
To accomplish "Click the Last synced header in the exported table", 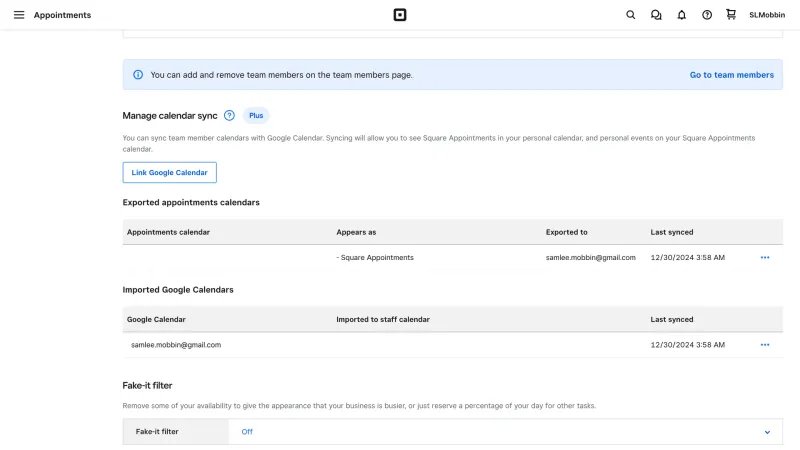I will (x=671, y=232).
